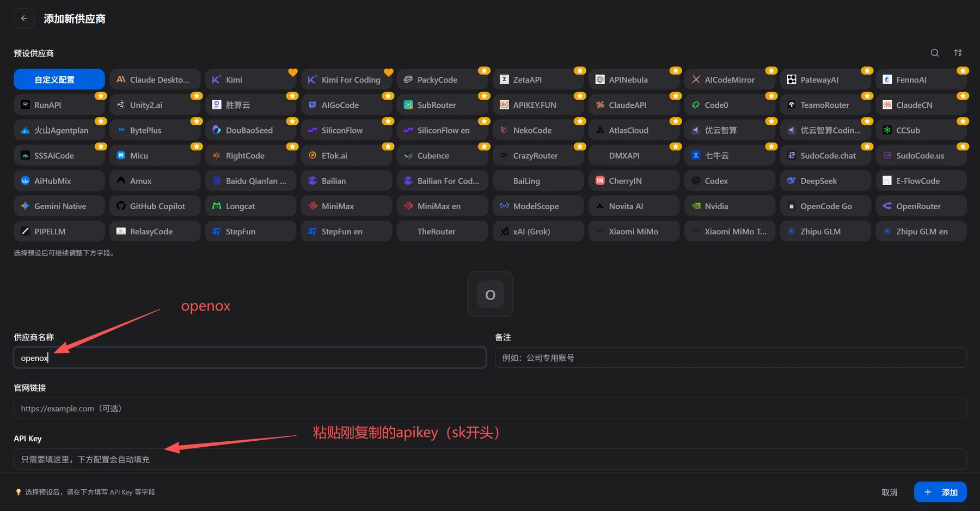This screenshot has height=511, width=980.
Task: Go back using the arrow icon
Action: tap(24, 19)
